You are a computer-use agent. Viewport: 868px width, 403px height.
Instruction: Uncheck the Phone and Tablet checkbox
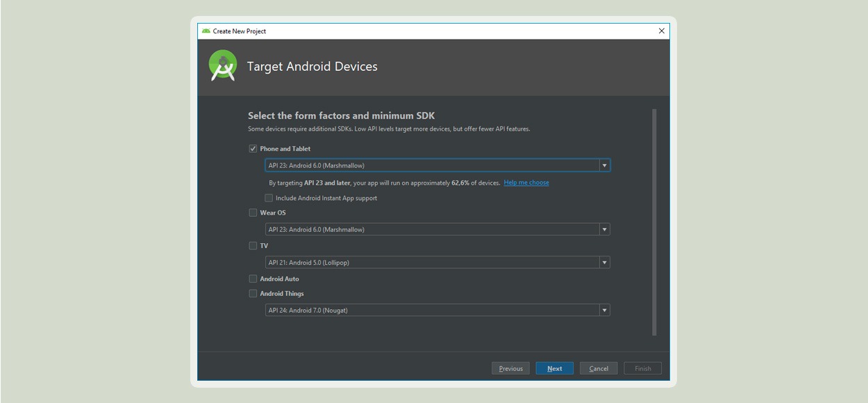click(x=253, y=149)
